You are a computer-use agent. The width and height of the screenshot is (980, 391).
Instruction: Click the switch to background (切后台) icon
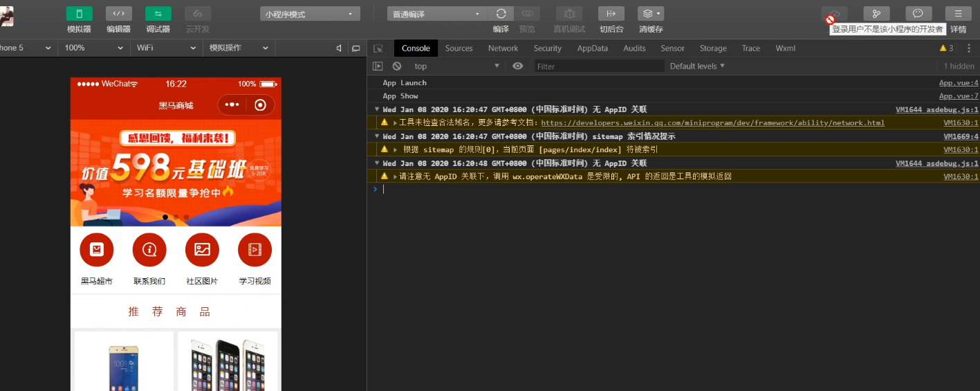611,14
